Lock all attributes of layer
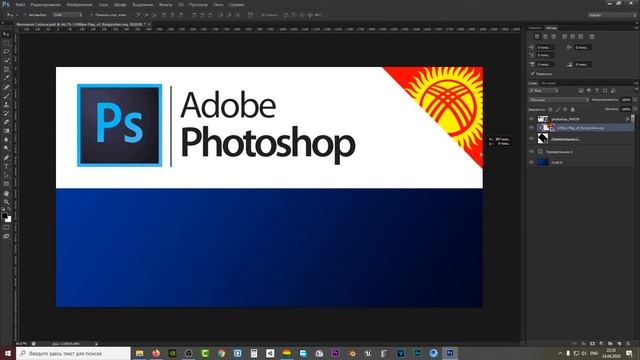 573,109
